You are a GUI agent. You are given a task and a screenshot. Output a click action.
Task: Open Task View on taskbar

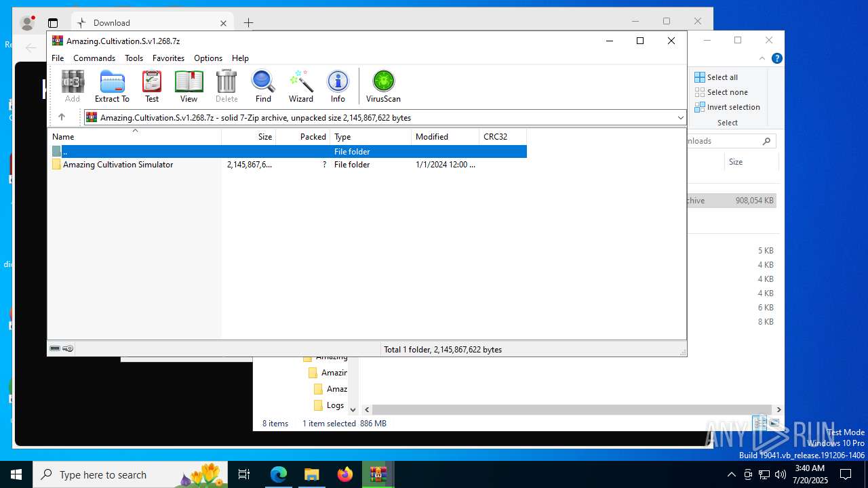[x=244, y=474]
